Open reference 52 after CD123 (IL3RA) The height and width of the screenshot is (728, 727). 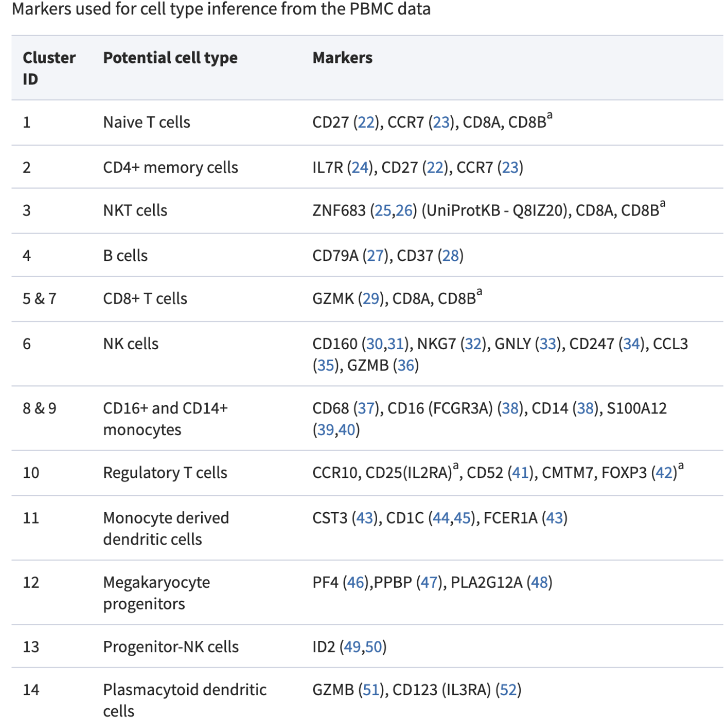(x=508, y=690)
